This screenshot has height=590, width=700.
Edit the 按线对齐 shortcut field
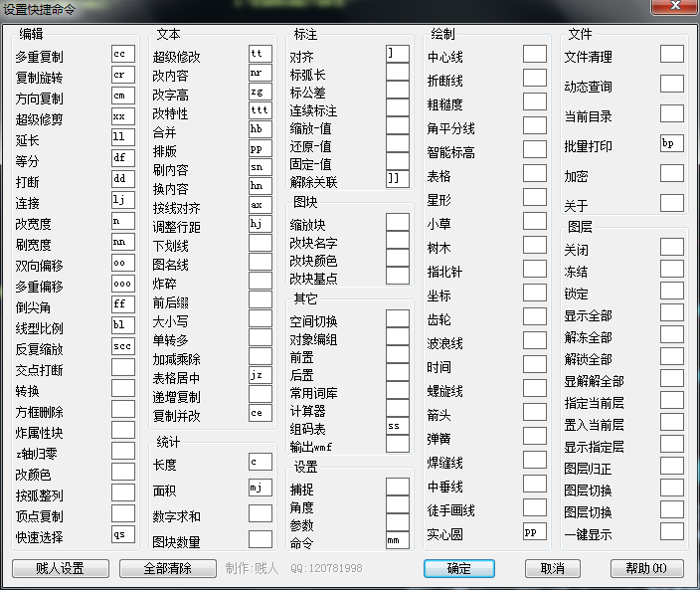tap(261, 205)
